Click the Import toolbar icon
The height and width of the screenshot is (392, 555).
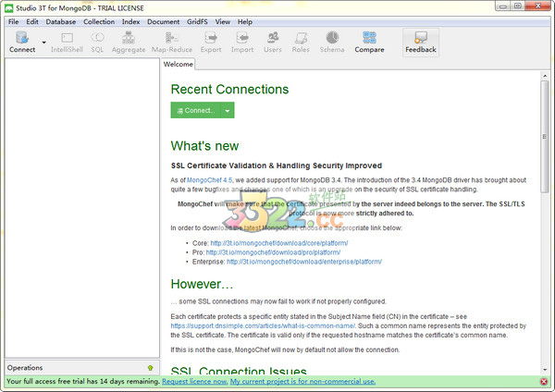click(242, 42)
